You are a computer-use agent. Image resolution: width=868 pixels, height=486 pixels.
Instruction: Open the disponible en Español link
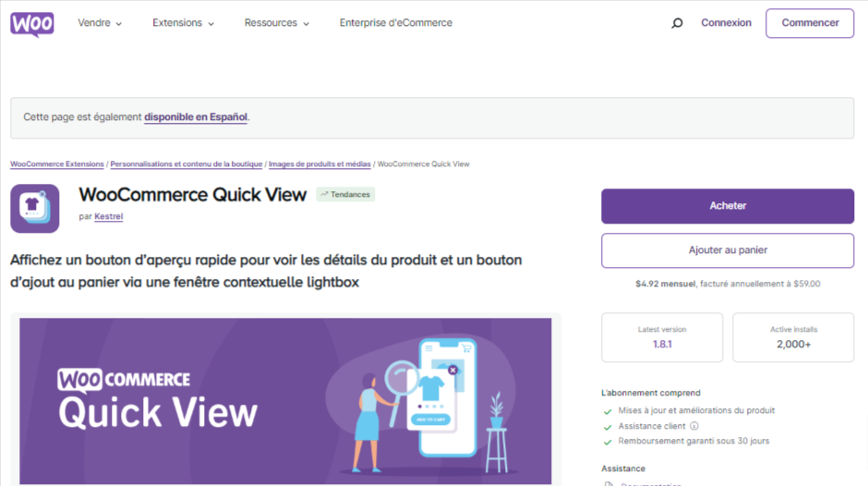(196, 117)
